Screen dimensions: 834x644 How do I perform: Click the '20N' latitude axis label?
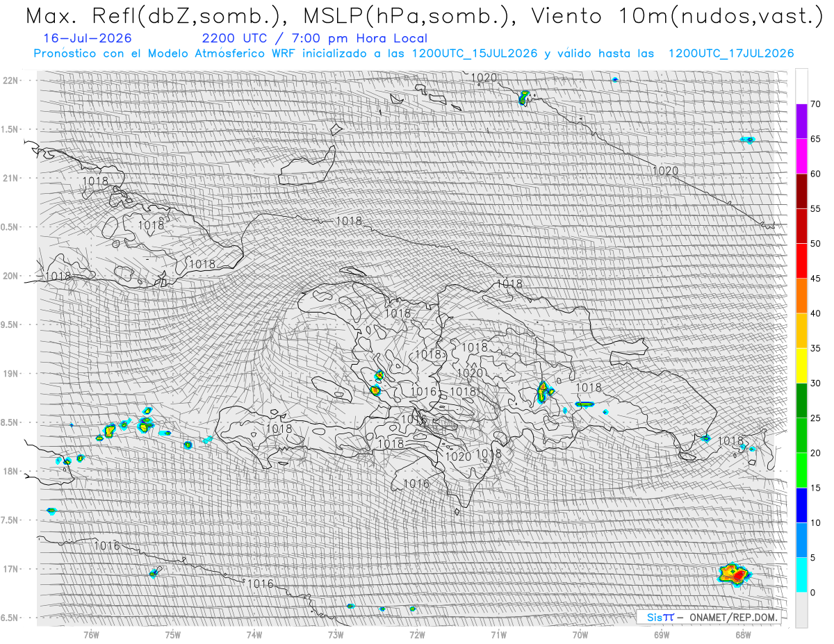click(12, 276)
